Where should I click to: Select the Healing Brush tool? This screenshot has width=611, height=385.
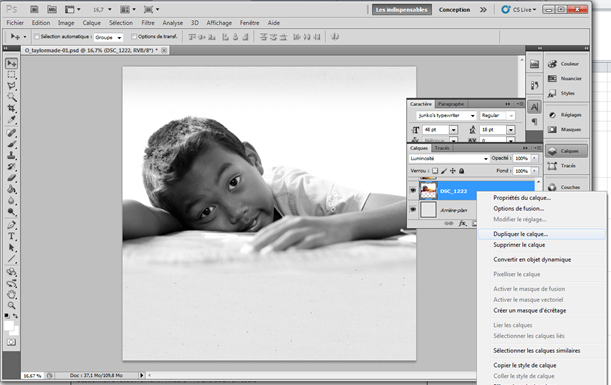click(x=11, y=133)
